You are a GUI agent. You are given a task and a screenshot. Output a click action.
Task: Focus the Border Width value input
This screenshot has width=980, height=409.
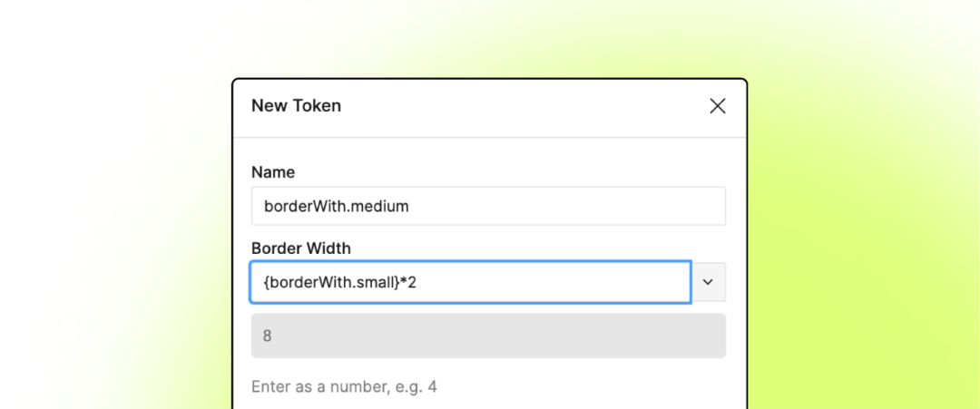pos(470,282)
